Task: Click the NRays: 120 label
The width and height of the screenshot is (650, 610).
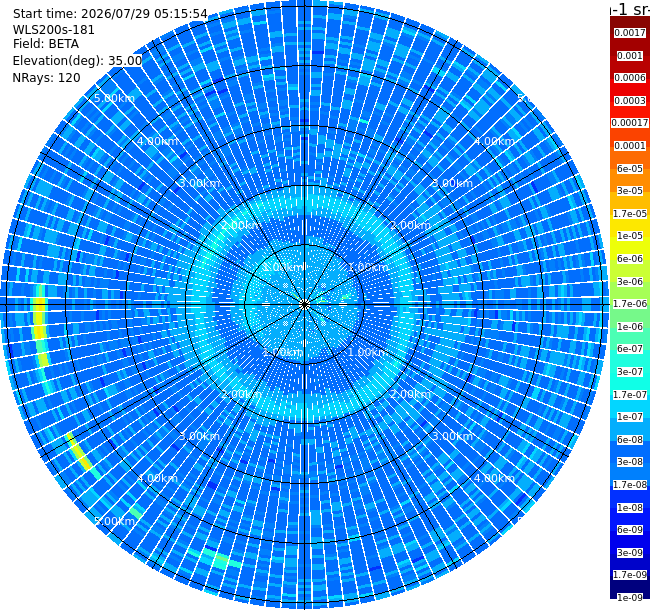Action: coord(46,78)
